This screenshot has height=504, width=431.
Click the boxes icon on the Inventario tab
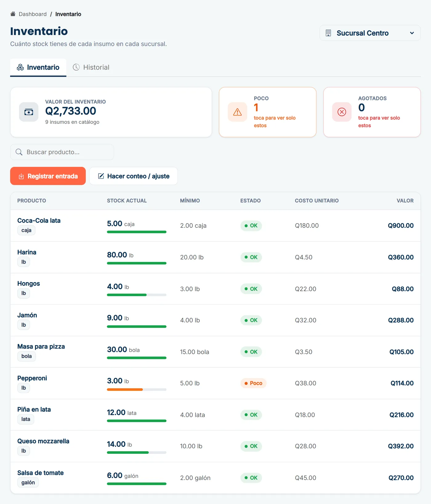(x=20, y=67)
